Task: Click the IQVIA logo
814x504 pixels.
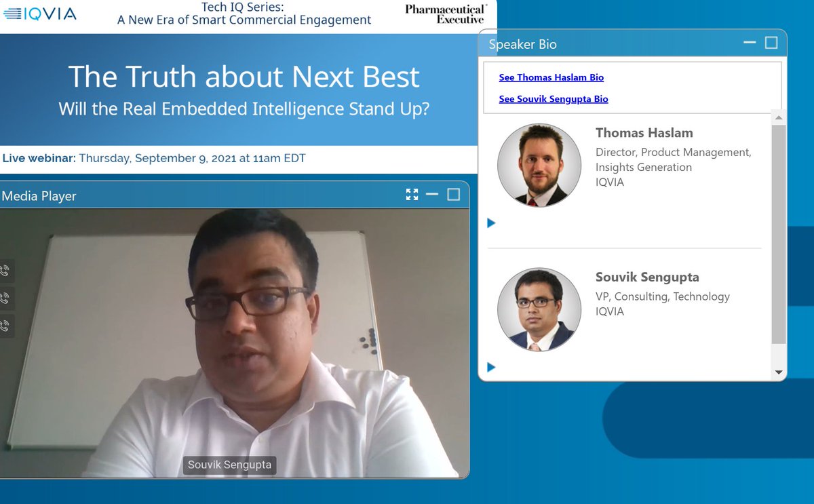Action: pyautogui.click(x=41, y=14)
